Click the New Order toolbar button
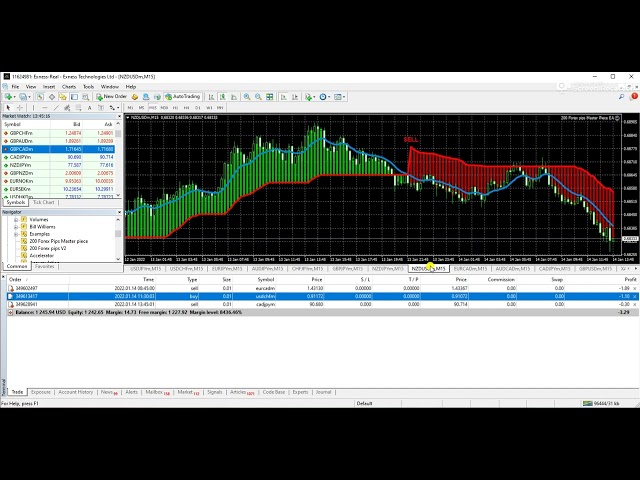The image size is (640, 480). (x=112, y=97)
